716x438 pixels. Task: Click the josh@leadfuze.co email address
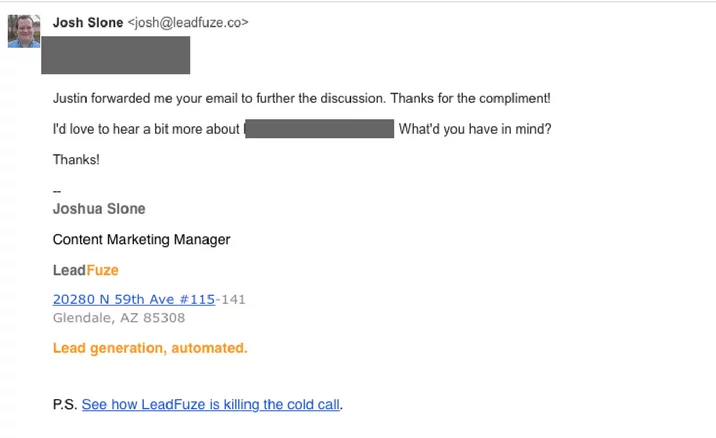click(x=188, y=22)
